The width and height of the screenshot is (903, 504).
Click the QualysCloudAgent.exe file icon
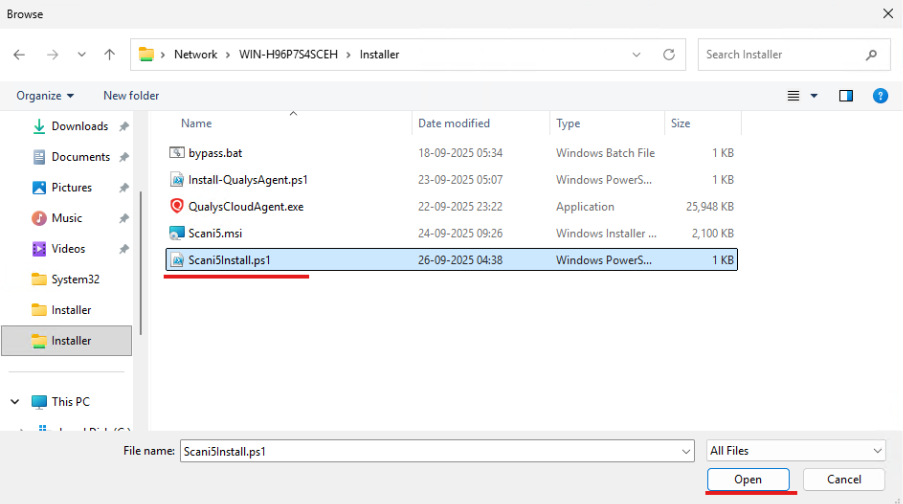pos(177,207)
